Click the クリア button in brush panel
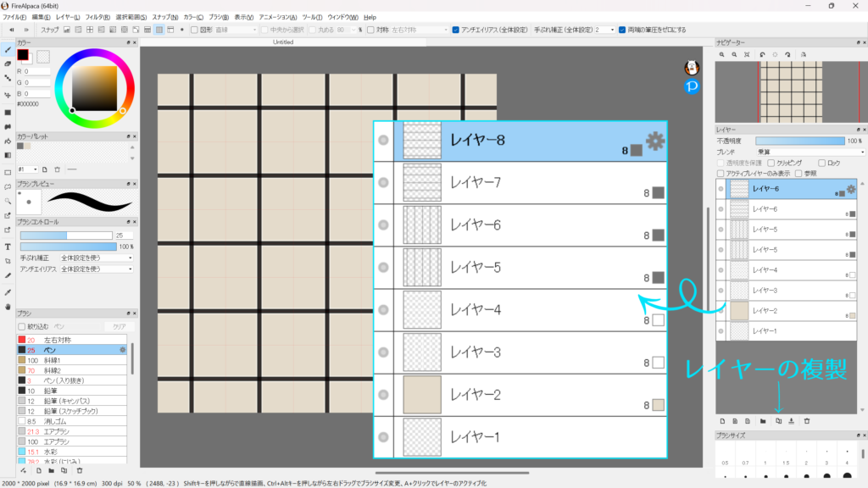This screenshot has height=488, width=868. coord(118,325)
